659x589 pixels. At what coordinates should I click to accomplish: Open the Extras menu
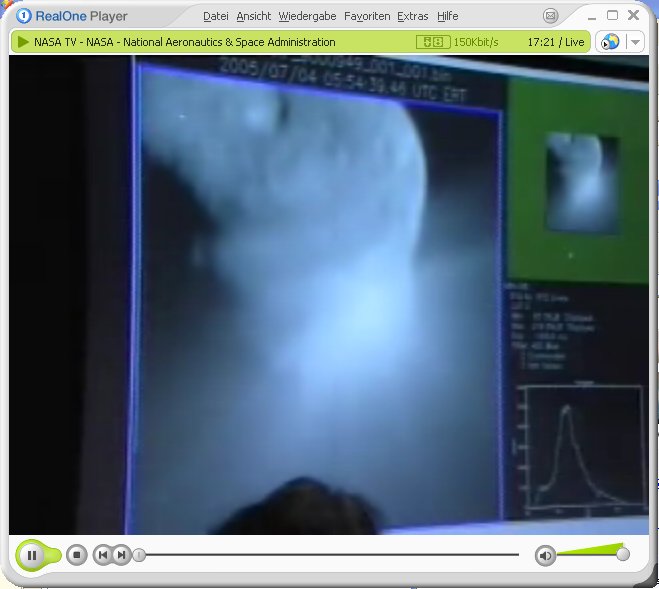413,16
